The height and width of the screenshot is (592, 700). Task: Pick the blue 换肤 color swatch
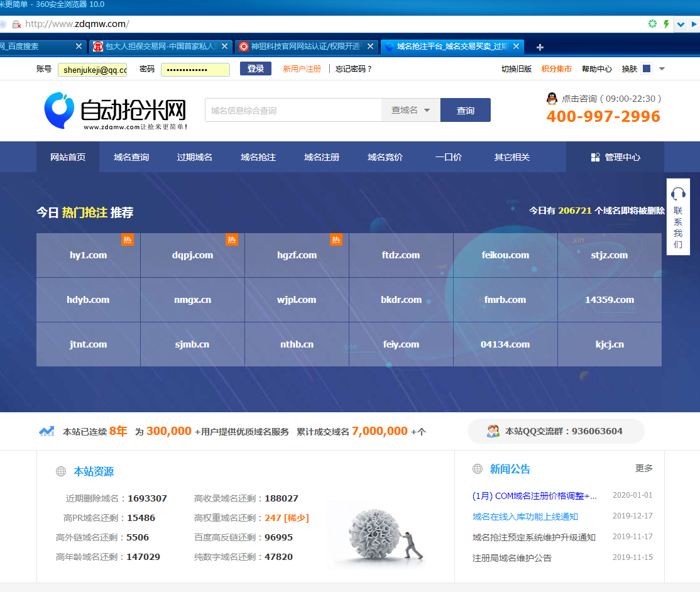click(646, 69)
